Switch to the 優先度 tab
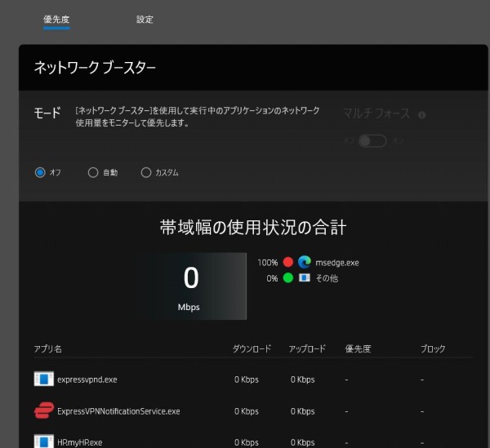490x448 pixels. pyautogui.click(x=56, y=19)
